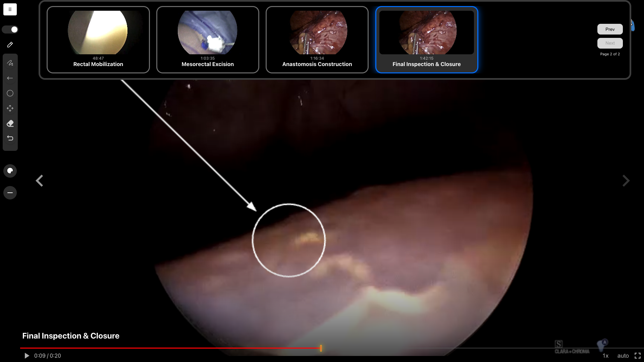The height and width of the screenshot is (362, 644).
Task: Play the video
Action: pos(27,356)
